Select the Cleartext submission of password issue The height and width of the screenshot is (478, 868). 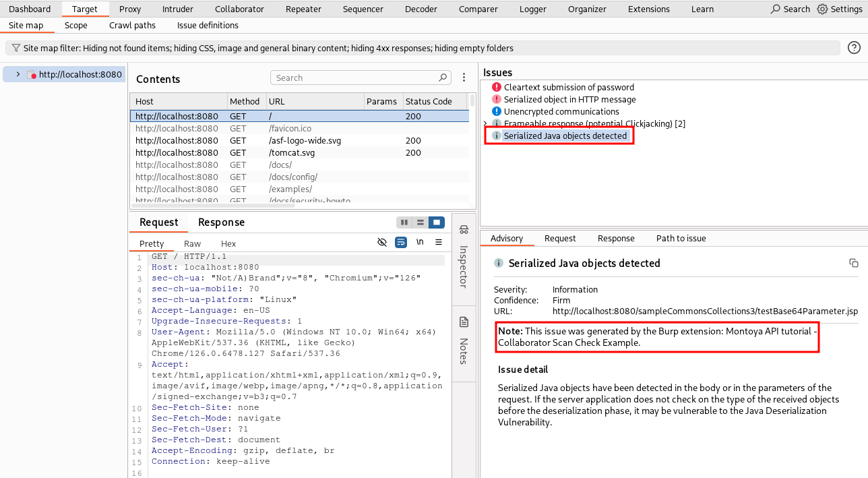tap(569, 87)
